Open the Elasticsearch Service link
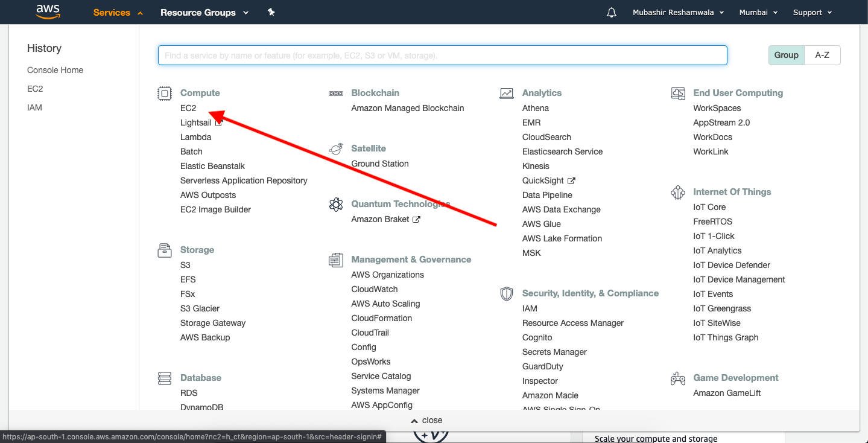 pyautogui.click(x=562, y=151)
